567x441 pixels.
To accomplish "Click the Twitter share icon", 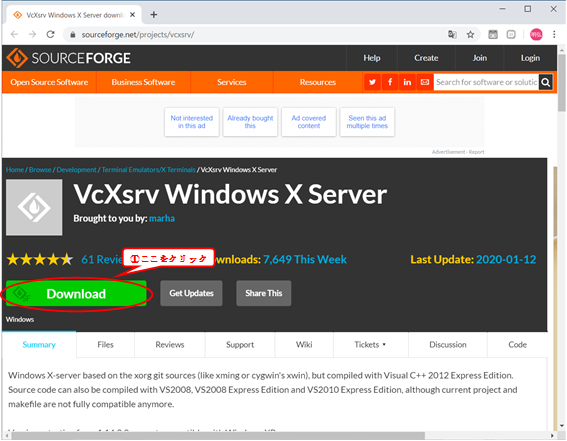I will tap(372, 82).
